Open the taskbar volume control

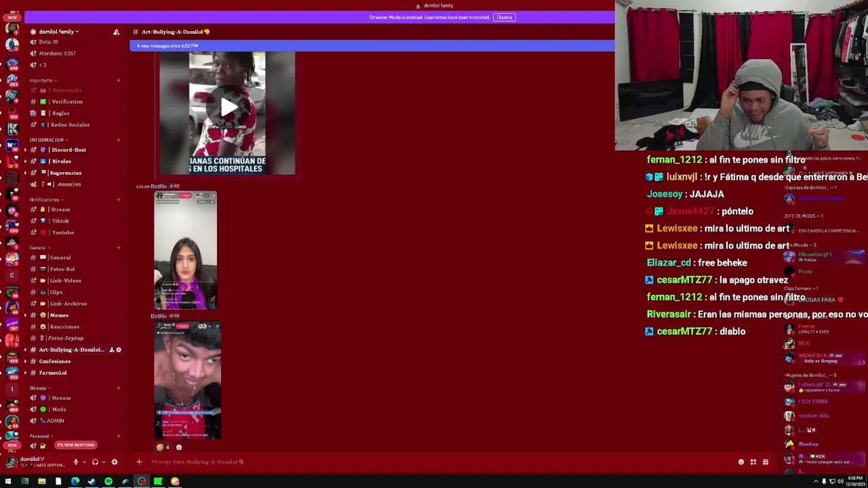click(840, 482)
